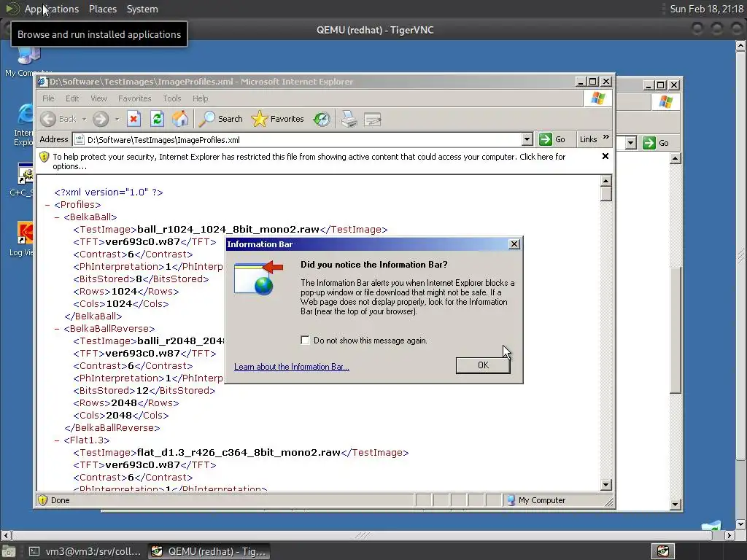Click the Back arrow icon in IE toolbar
Image resolution: width=747 pixels, height=560 pixels.
tap(48, 119)
